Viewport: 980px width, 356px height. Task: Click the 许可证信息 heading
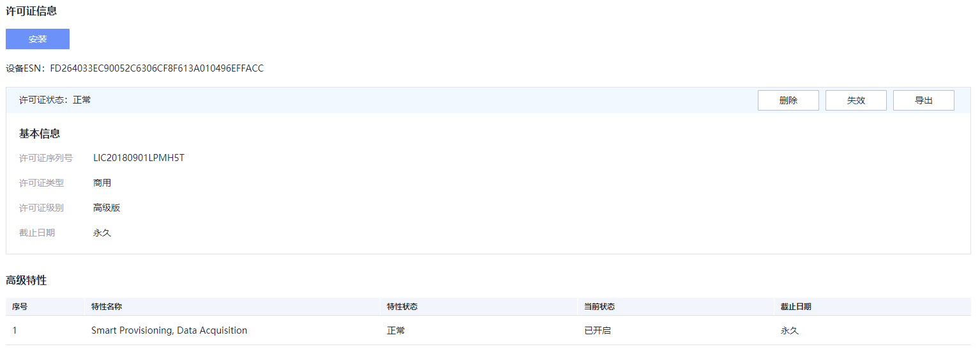coord(31,11)
